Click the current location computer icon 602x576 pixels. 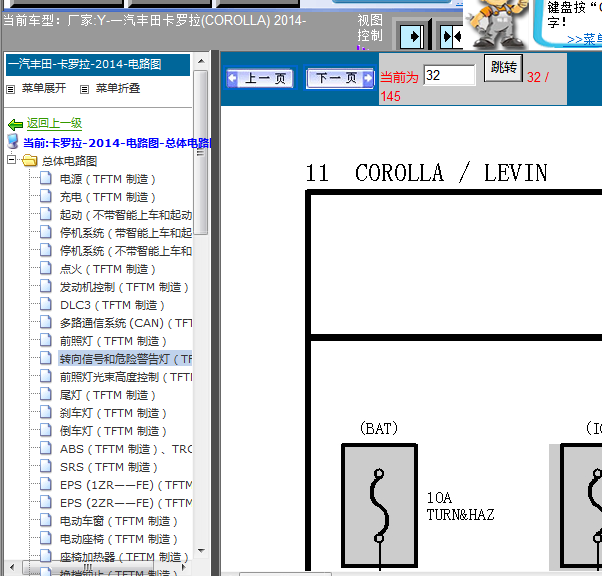pos(13,141)
